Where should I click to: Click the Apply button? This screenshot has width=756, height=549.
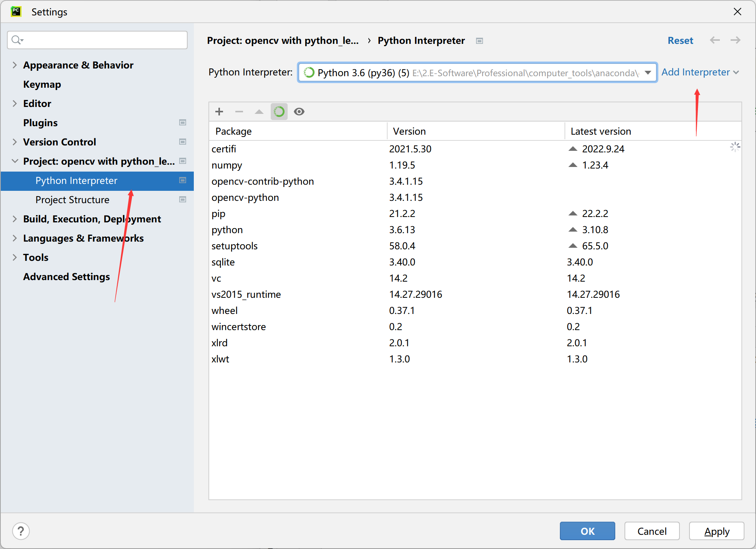click(716, 531)
